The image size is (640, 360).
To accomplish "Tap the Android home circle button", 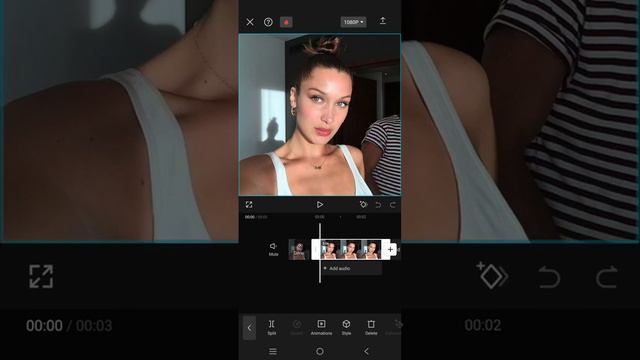I will tap(320, 351).
